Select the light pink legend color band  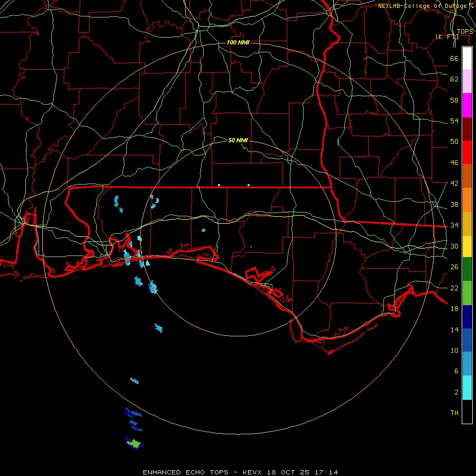coord(467,81)
